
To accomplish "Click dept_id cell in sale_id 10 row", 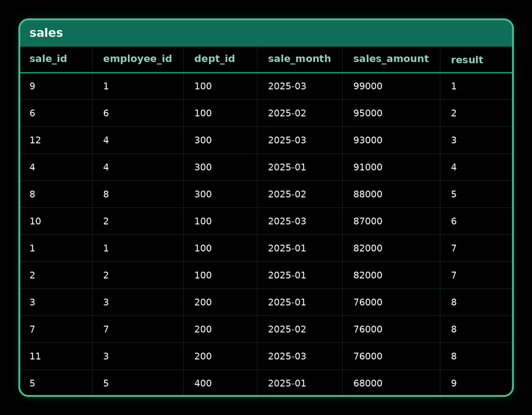I will click(203, 221).
